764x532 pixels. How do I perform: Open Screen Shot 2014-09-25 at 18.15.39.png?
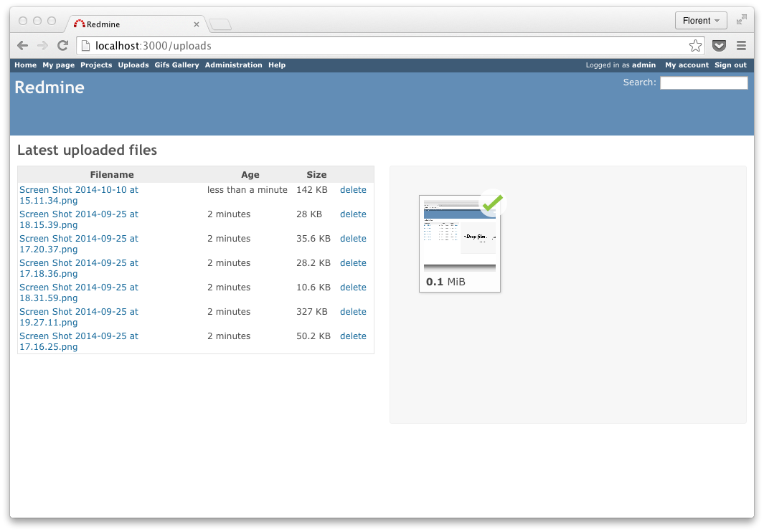coord(78,219)
